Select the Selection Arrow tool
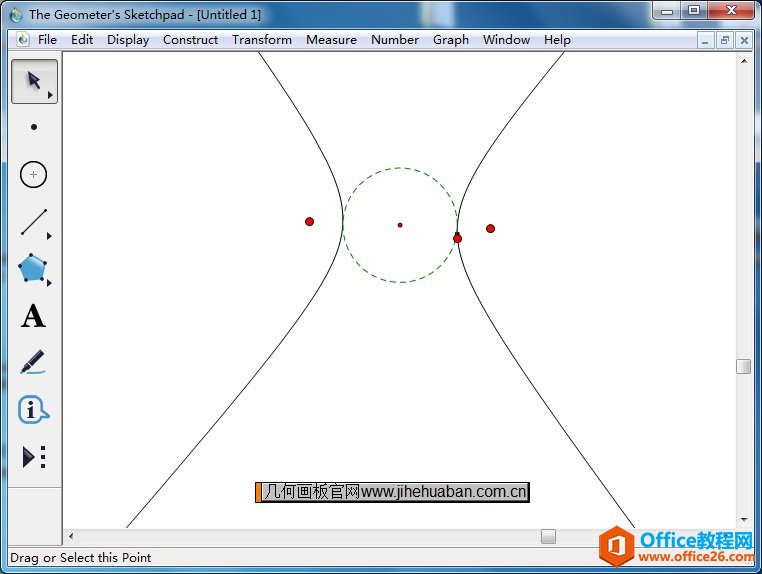This screenshot has width=762, height=574. point(34,81)
